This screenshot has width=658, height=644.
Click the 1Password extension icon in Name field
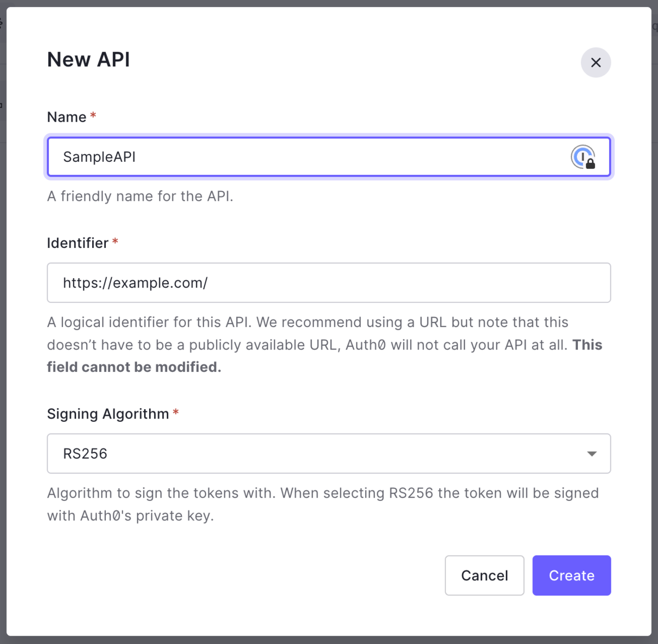pos(583,156)
